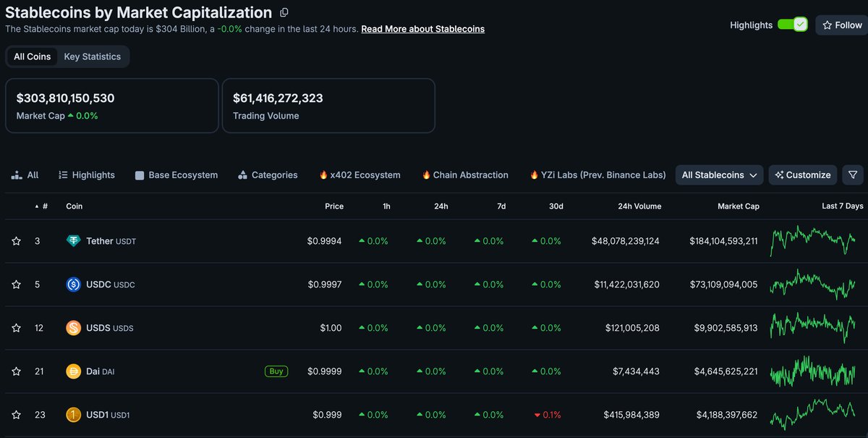
Task: Add USD1 to watchlist via star
Action: point(16,415)
